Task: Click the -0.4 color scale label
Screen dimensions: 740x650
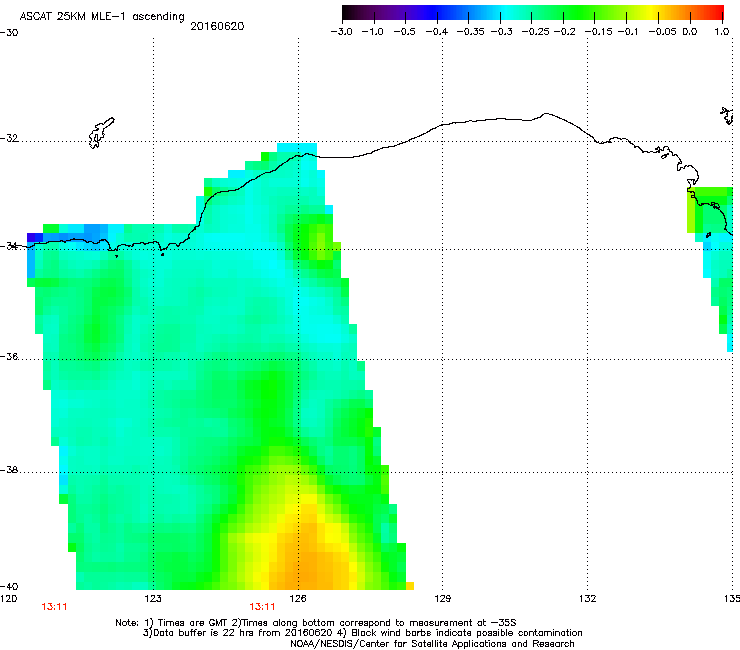Action: click(437, 32)
